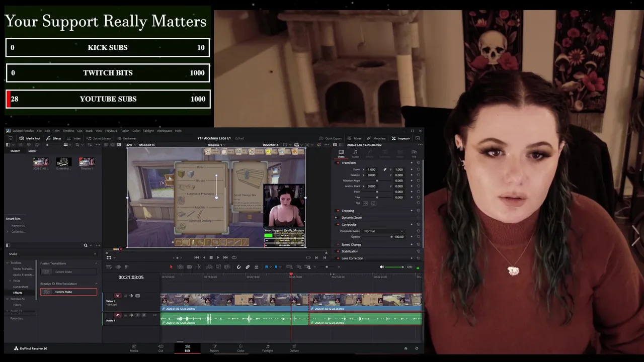
Task: Open the File menu
Action: tap(39, 131)
